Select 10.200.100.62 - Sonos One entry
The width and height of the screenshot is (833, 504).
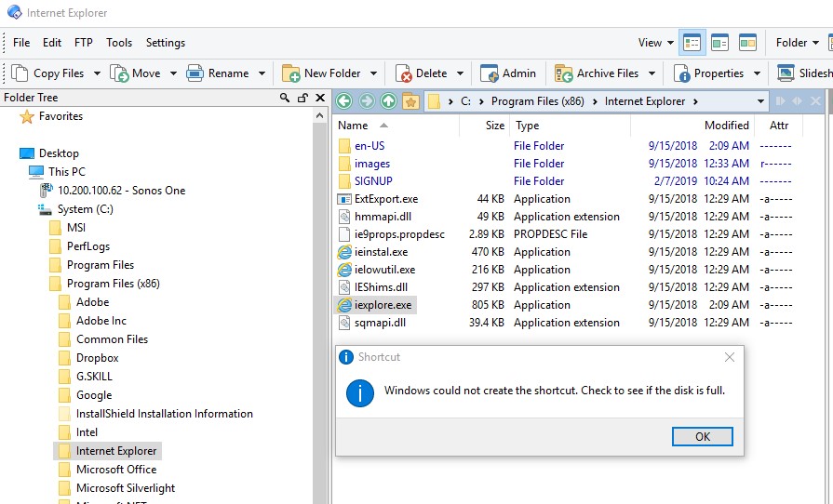pyautogui.click(x=121, y=191)
